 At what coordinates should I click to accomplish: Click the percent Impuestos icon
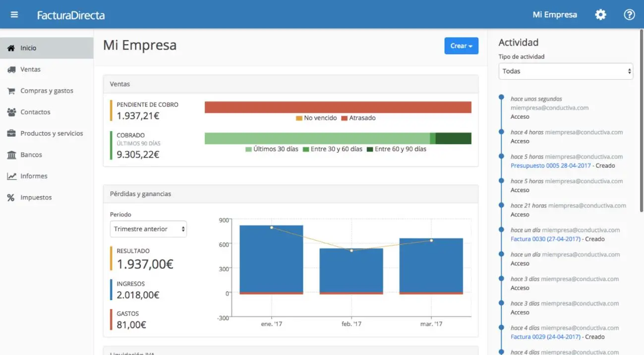pos(11,198)
